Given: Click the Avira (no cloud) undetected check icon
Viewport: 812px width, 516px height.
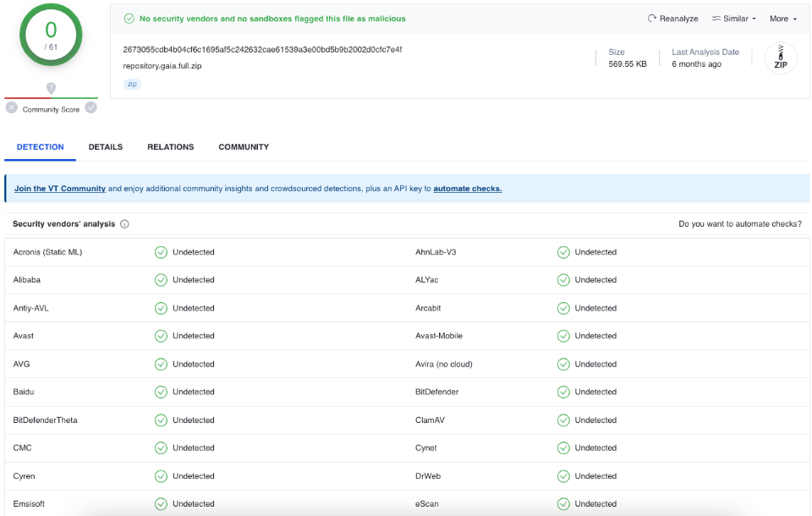Looking at the screenshot, I should tap(563, 365).
